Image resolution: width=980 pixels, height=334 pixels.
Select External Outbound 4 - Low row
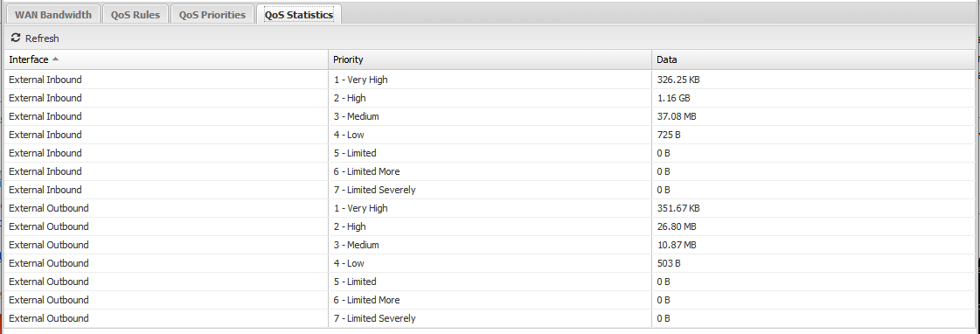click(490, 263)
